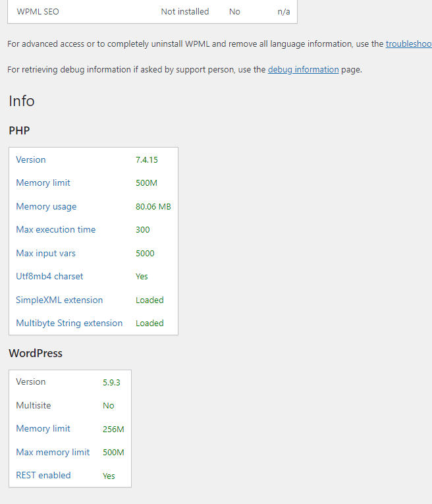Click the Multisite label
Viewport: 432px width, 504px height.
(34, 405)
